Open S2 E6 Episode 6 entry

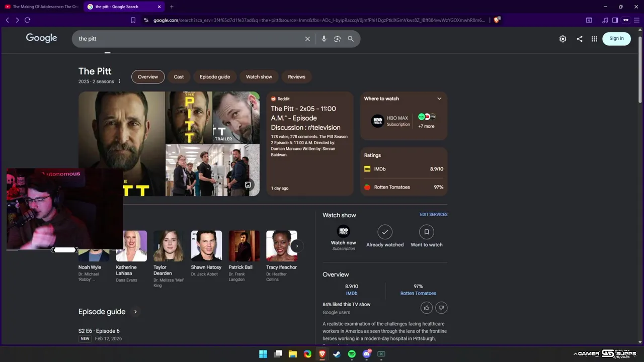pos(100,334)
